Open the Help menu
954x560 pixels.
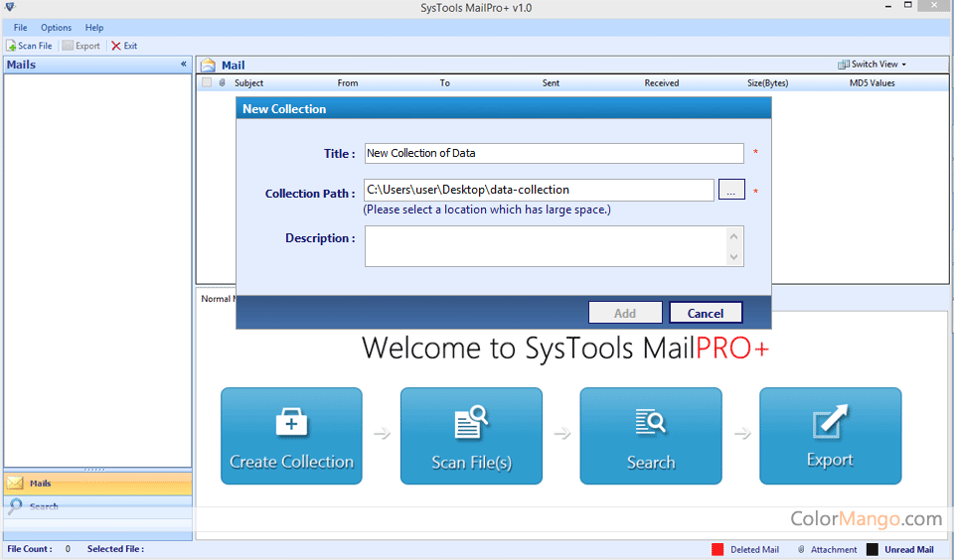pos(93,28)
